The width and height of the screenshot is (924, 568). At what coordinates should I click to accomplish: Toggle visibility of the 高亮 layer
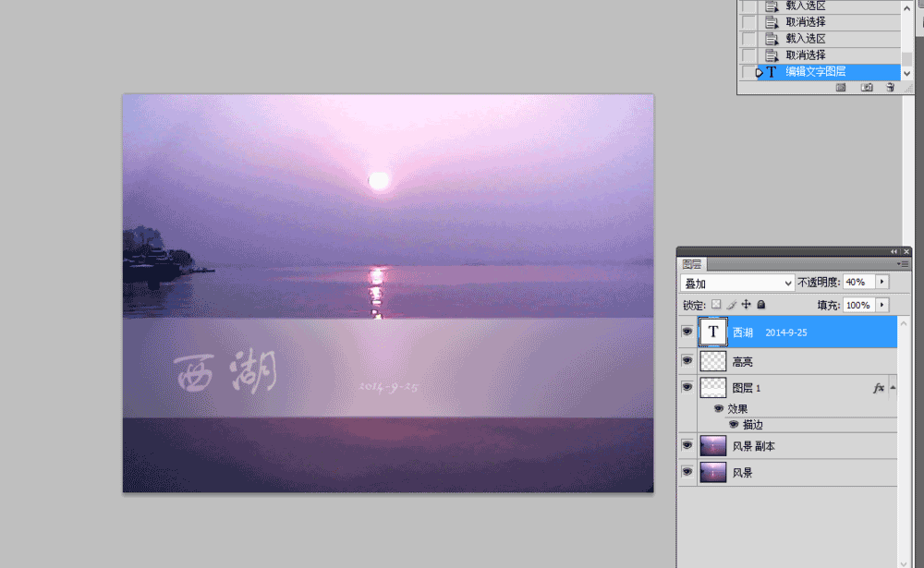tap(687, 360)
